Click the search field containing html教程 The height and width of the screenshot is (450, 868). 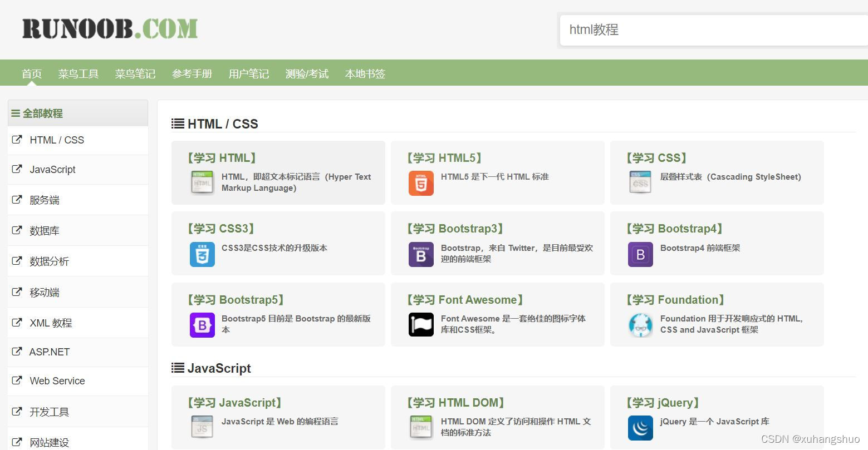714,30
